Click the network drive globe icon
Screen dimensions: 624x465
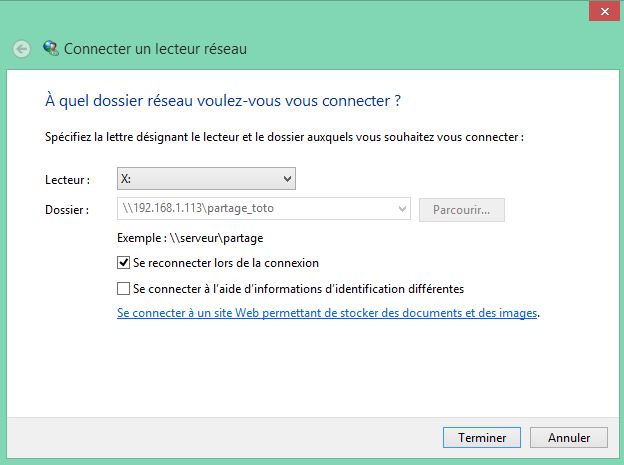coord(51,48)
